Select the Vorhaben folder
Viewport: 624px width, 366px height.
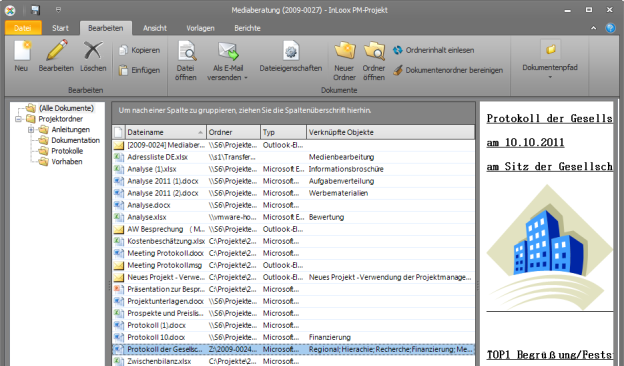pyautogui.click(x=66, y=162)
